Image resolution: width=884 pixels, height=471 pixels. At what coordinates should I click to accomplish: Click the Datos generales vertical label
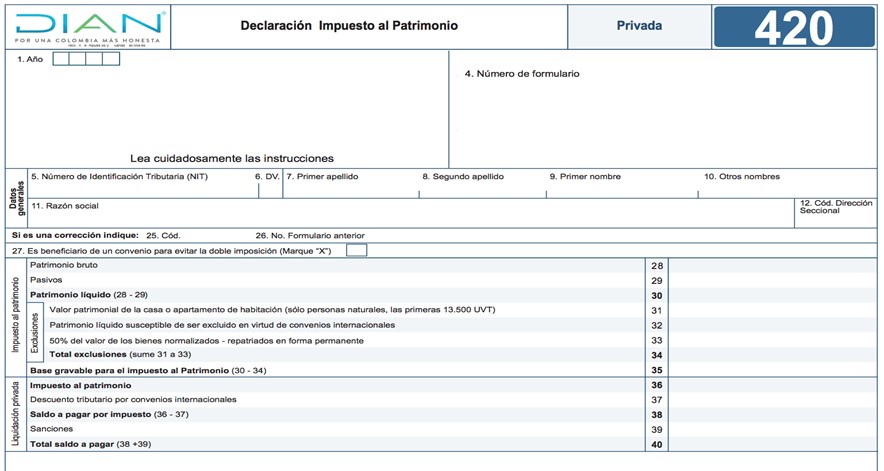(17, 198)
